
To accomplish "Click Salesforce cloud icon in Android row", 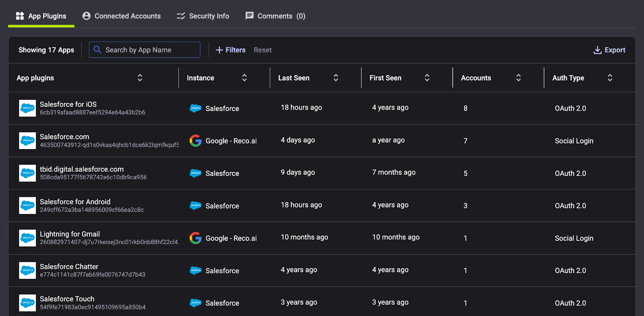I will [x=196, y=206].
